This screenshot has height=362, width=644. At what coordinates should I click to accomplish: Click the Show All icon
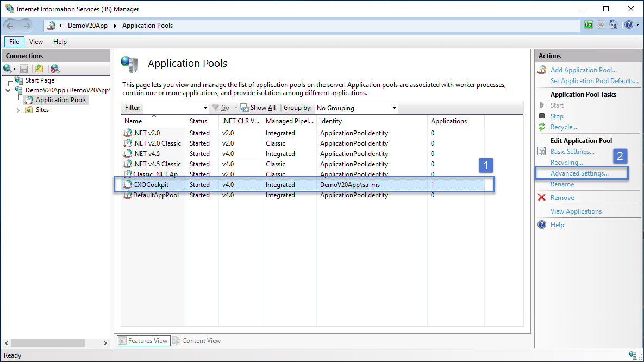pyautogui.click(x=245, y=108)
